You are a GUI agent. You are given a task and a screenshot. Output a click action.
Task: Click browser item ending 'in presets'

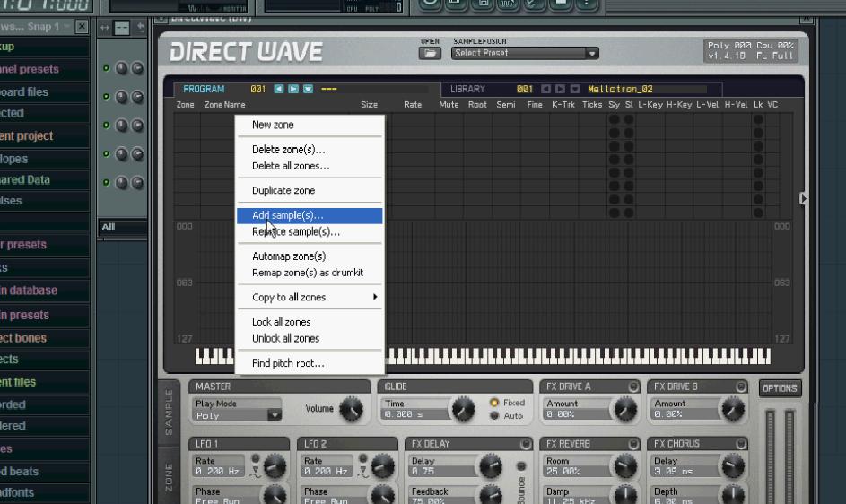(24, 315)
